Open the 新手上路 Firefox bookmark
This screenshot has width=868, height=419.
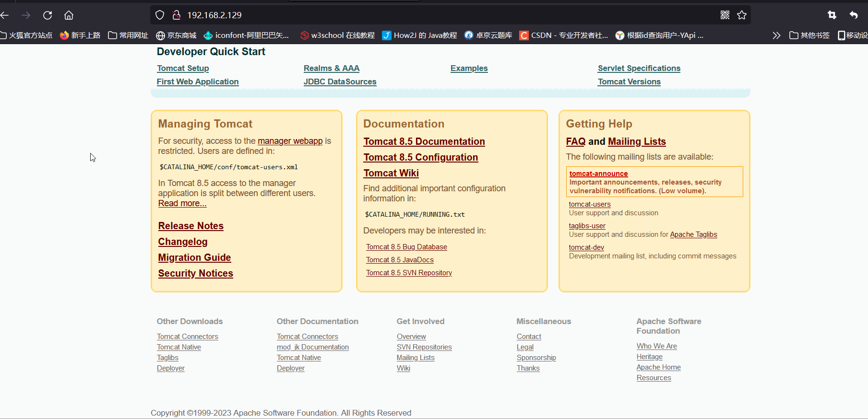pyautogui.click(x=80, y=35)
